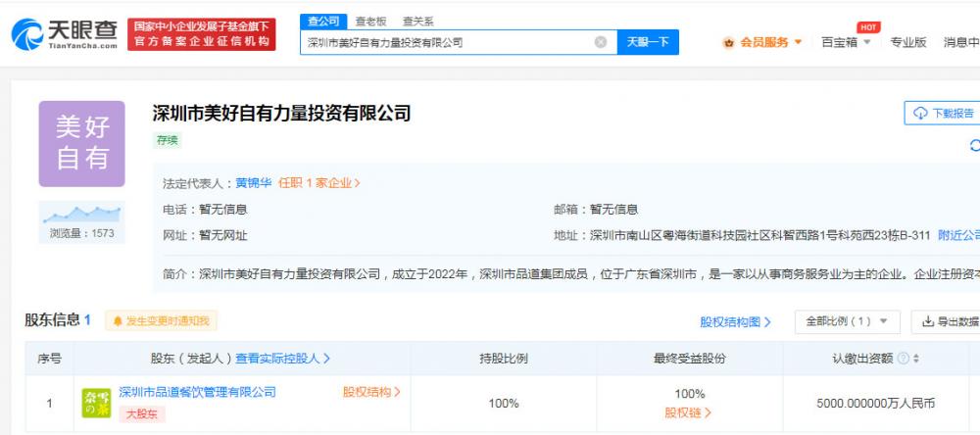Open the 附近公司 link

click(x=958, y=235)
